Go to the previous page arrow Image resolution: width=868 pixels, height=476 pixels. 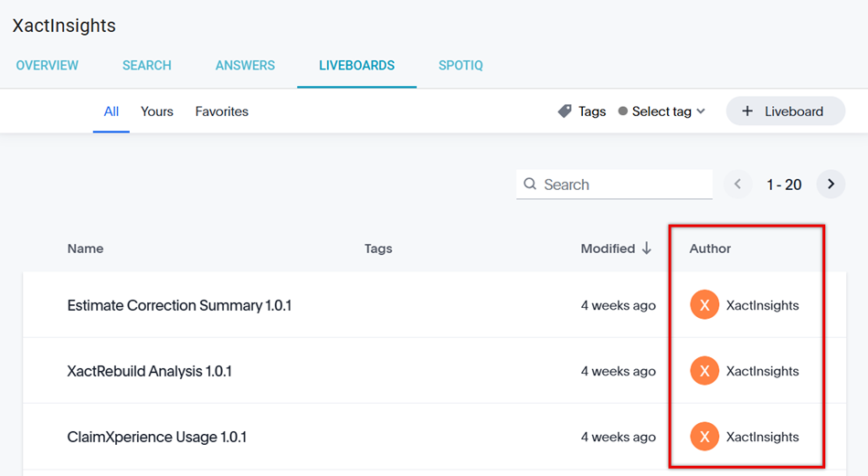pos(738,185)
